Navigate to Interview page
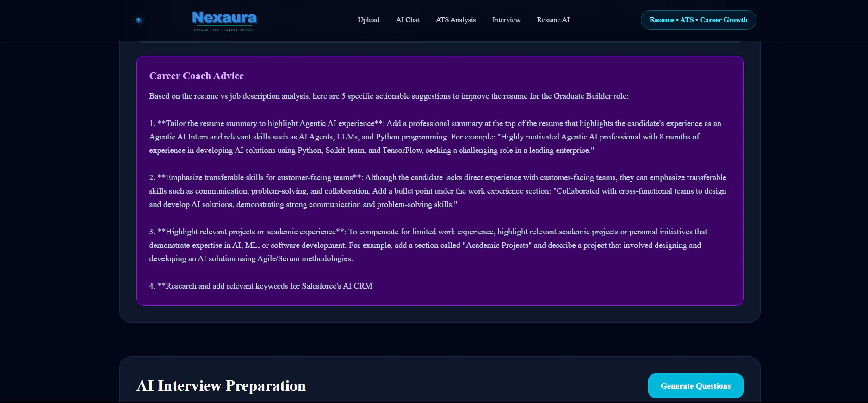This screenshot has width=868, height=403. tap(506, 20)
